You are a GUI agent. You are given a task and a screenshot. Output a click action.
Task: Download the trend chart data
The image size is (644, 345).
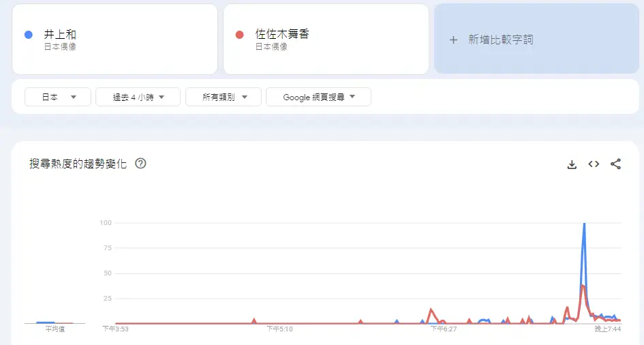click(572, 164)
